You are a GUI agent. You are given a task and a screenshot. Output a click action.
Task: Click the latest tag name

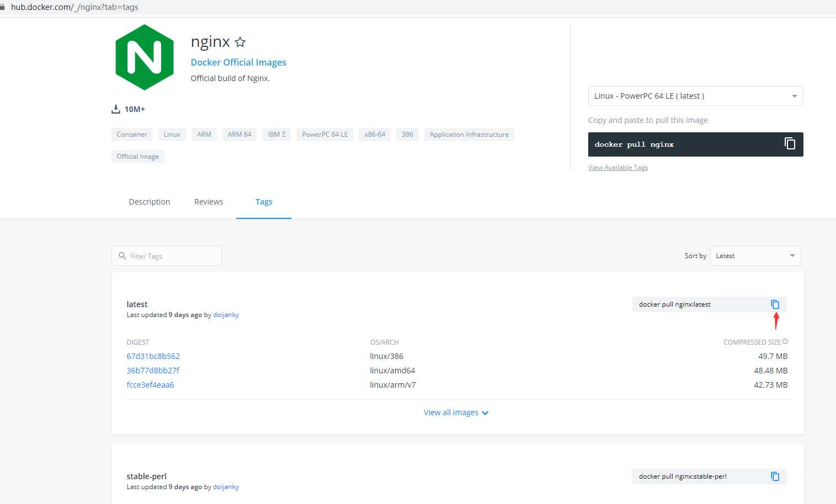[137, 304]
